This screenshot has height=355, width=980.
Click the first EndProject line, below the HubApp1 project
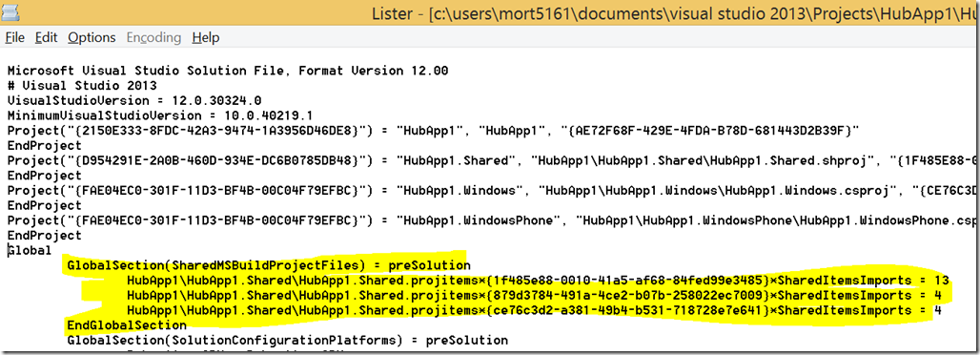45,146
